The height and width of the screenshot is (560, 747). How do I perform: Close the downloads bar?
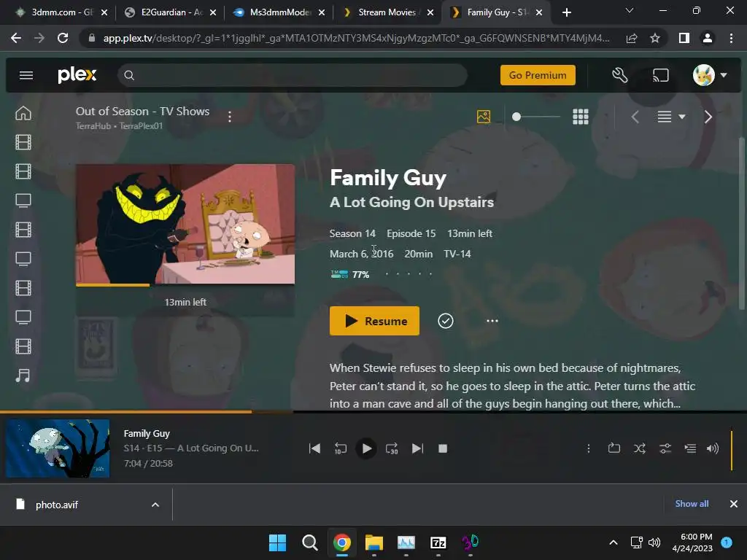(x=734, y=504)
